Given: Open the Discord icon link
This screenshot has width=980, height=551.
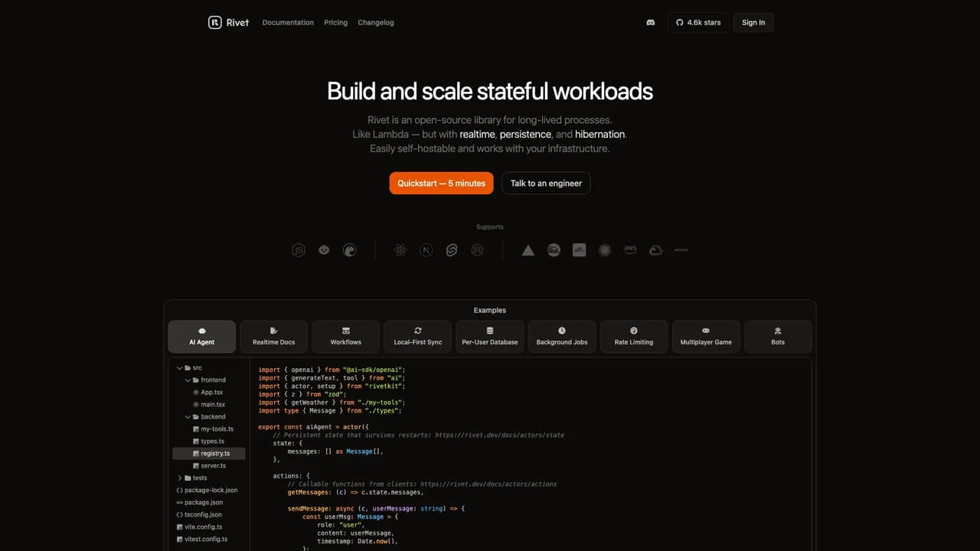Looking at the screenshot, I should [651, 23].
